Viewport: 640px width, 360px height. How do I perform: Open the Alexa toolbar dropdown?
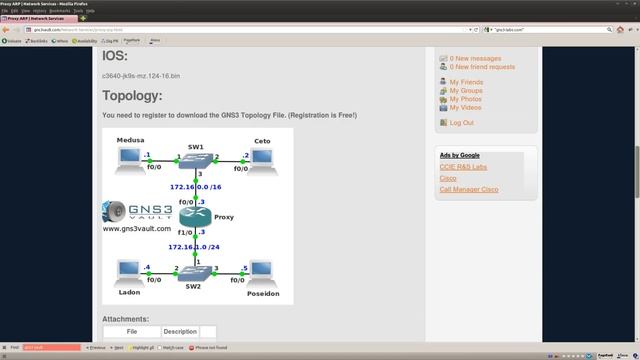click(155, 41)
